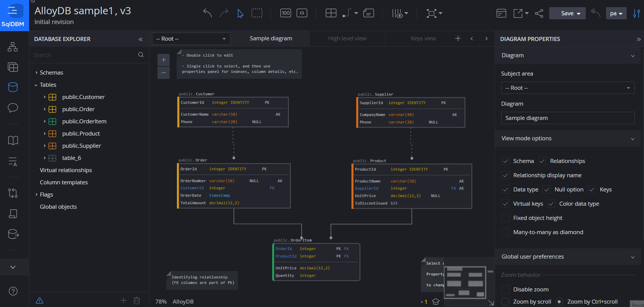644x307 pixels.
Task: Undo the last diagram action
Action: click(208, 13)
